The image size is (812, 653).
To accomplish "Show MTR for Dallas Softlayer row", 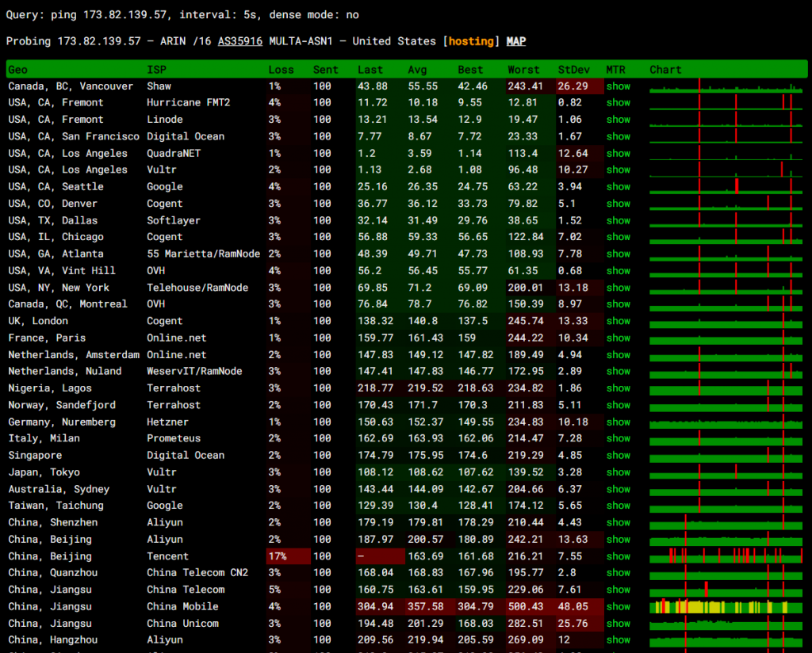I will (x=619, y=220).
